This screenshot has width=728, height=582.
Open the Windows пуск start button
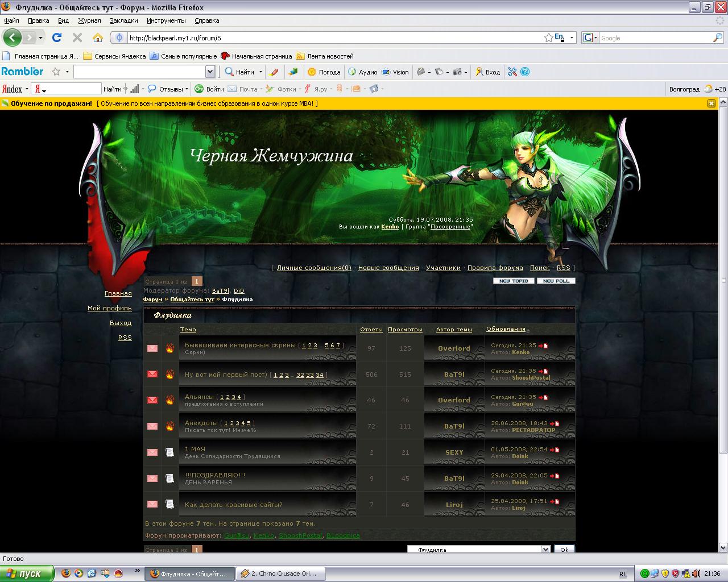27,573
